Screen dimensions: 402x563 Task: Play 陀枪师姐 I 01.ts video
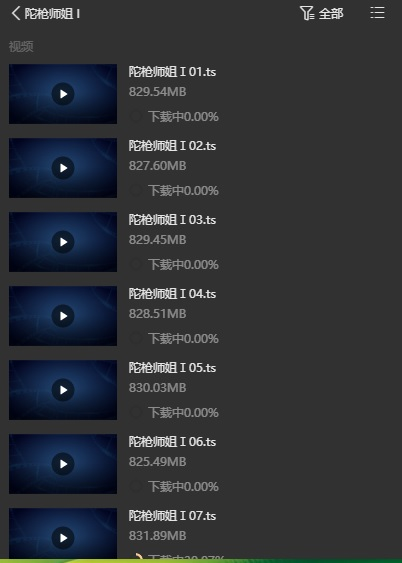(63, 94)
